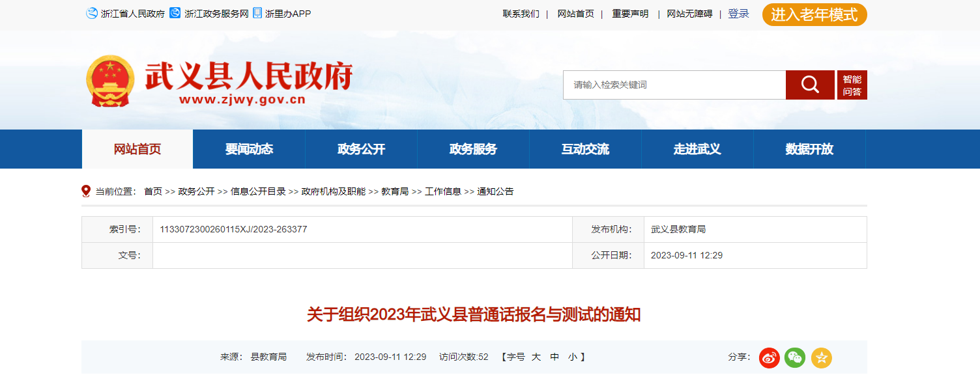Click the search keyword input field
The image size is (980, 386).
674,85
